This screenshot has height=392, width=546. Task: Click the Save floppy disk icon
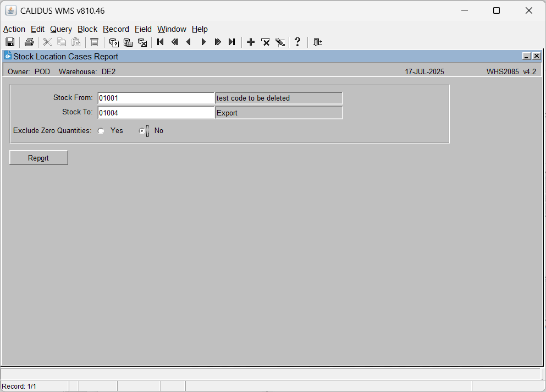click(10, 42)
